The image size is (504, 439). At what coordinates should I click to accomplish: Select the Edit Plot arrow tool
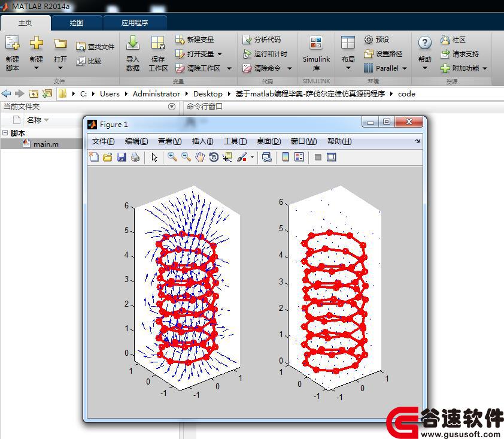point(154,157)
